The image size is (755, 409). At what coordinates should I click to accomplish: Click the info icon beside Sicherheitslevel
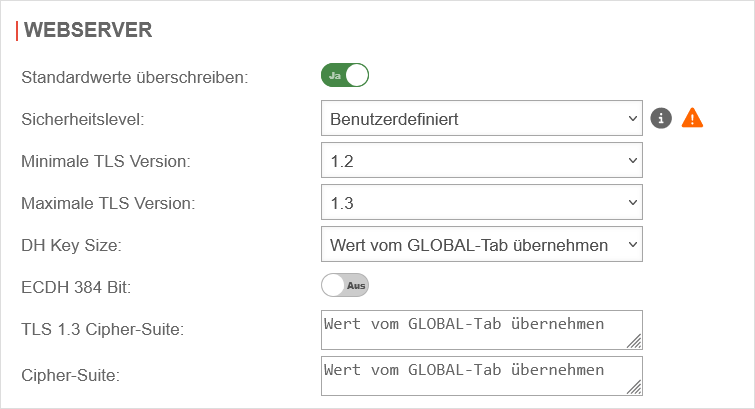coord(661,118)
